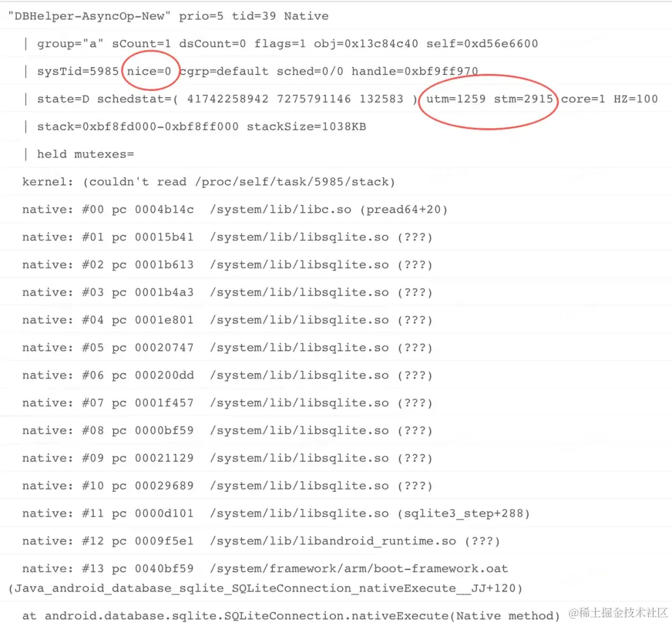The height and width of the screenshot is (623, 672).
Task: Click the held mutexes= line
Action: [x=85, y=154]
